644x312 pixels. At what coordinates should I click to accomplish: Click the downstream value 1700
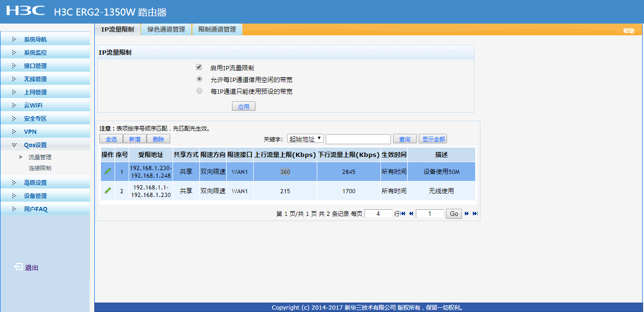click(349, 191)
